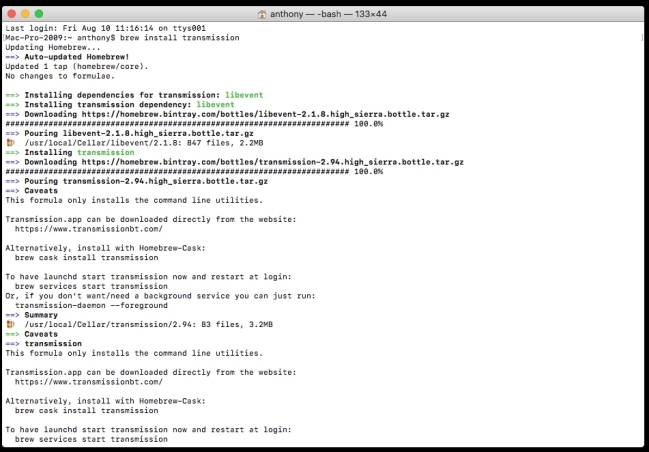Click the green "transmission" word after Installing
The height and width of the screenshot is (452, 649).
click(x=106, y=152)
